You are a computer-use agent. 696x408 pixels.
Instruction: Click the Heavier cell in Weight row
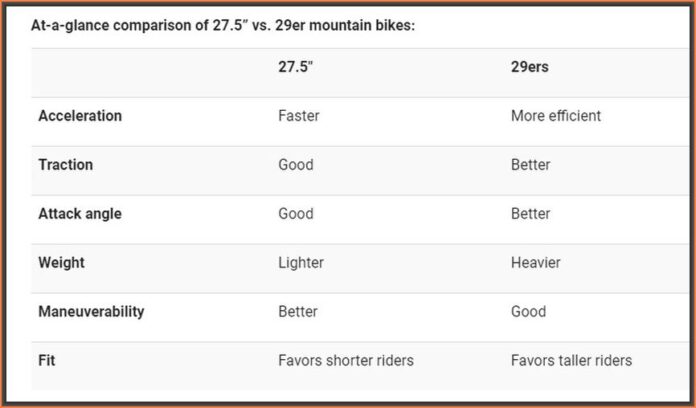(536, 263)
